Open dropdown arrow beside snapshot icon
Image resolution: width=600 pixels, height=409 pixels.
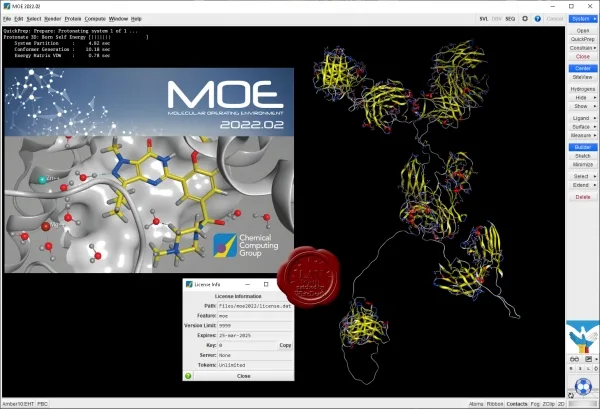pyautogui.click(x=596, y=359)
